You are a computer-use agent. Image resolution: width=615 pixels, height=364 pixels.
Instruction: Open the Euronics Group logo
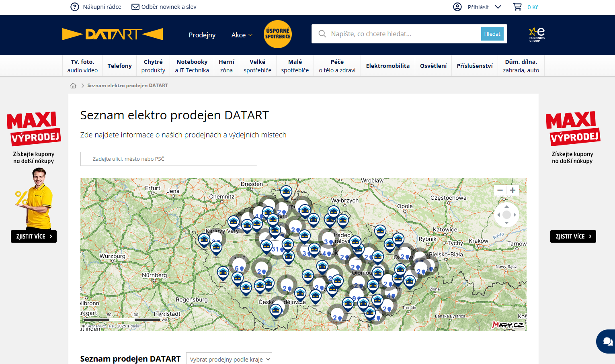[x=537, y=35]
